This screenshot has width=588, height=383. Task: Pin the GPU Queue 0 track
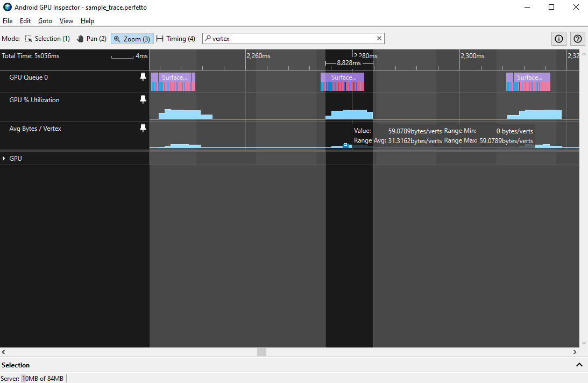tap(143, 77)
